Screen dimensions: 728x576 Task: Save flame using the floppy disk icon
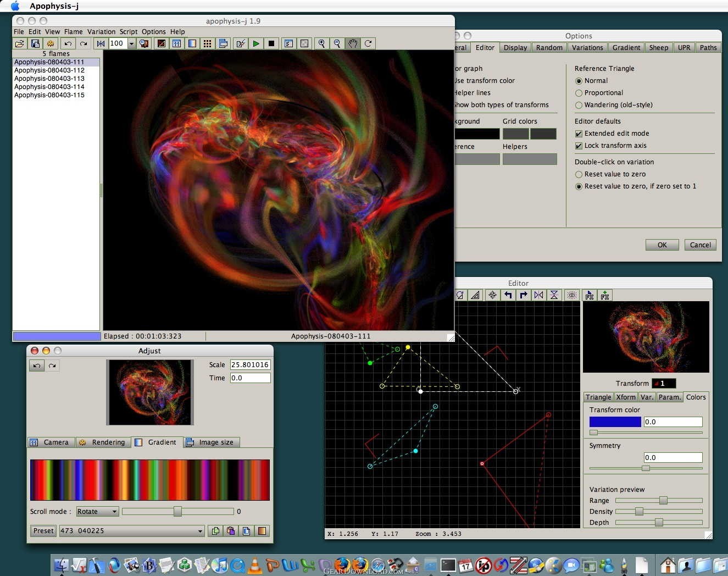[35, 43]
